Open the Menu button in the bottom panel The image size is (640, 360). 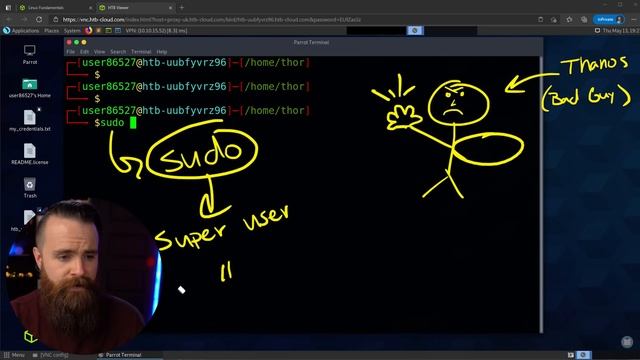(x=14, y=355)
